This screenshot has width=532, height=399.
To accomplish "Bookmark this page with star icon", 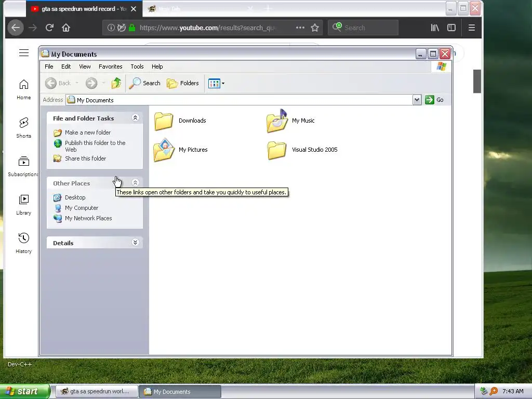I will point(315,28).
